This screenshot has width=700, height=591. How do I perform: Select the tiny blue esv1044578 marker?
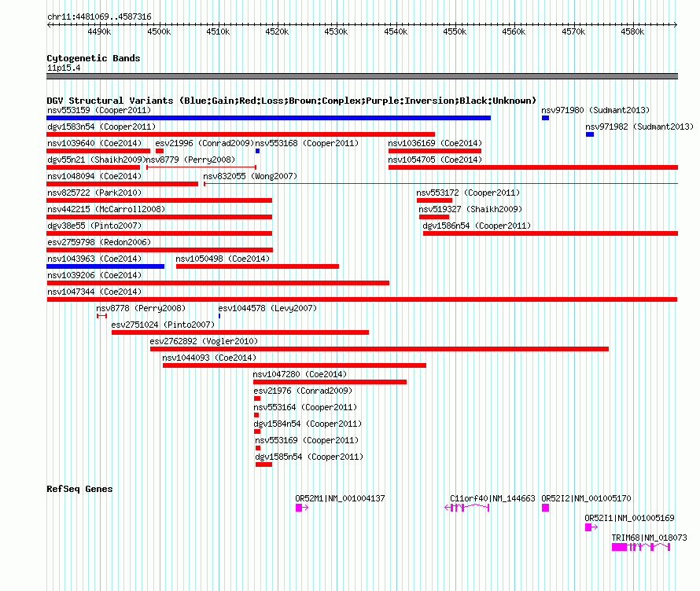click(x=219, y=316)
